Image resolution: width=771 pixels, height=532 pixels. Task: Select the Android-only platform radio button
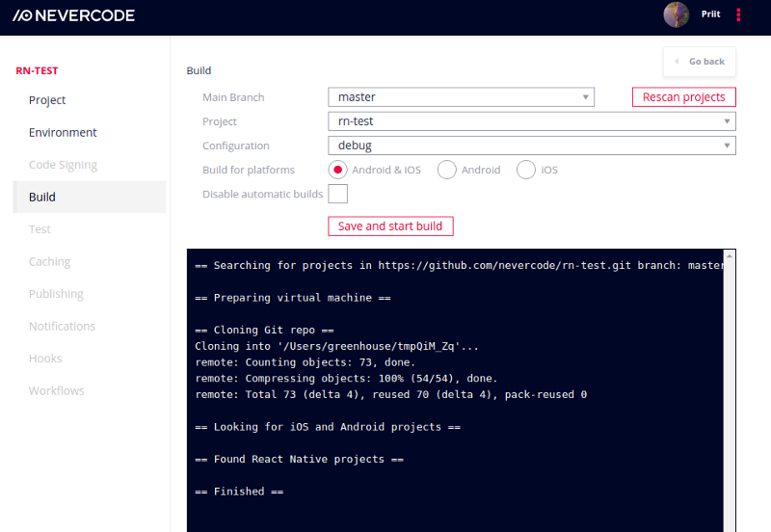(x=446, y=170)
